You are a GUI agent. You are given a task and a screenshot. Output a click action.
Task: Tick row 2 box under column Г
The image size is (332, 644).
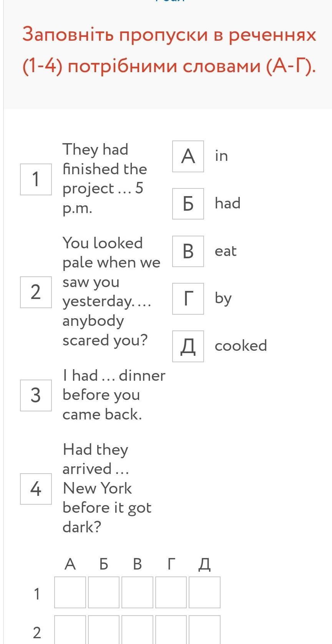pos(171,630)
